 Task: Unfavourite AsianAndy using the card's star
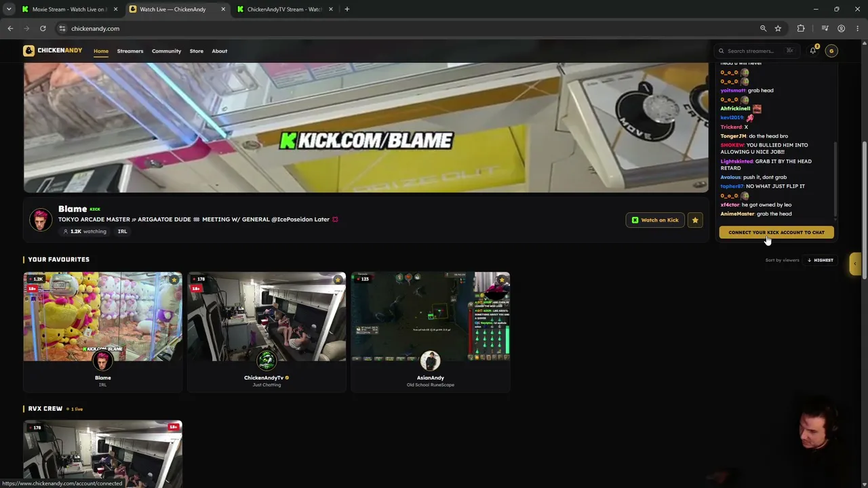click(502, 279)
